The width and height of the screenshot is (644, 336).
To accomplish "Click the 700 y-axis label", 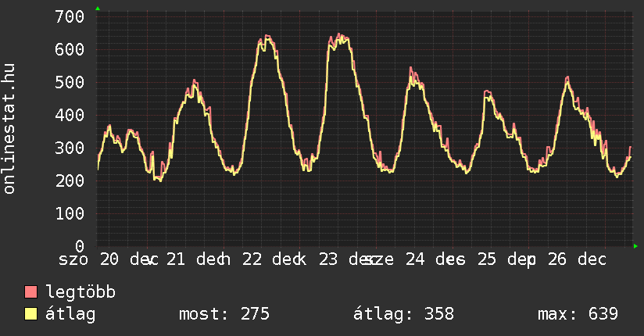I will [70, 16].
